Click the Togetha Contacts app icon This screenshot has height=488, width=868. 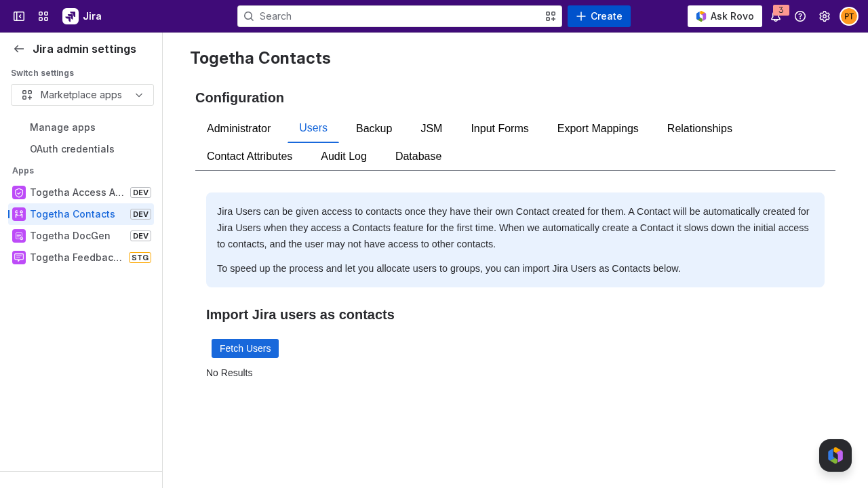tap(19, 214)
